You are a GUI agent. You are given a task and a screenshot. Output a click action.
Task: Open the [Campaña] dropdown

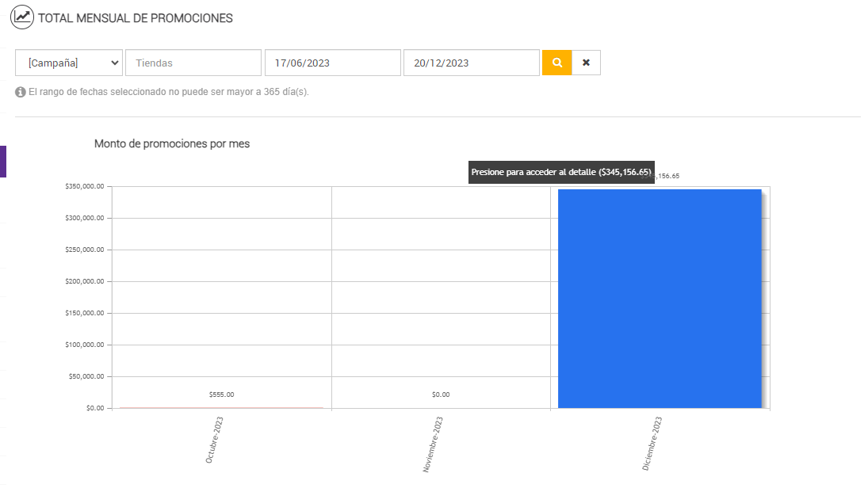69,63
